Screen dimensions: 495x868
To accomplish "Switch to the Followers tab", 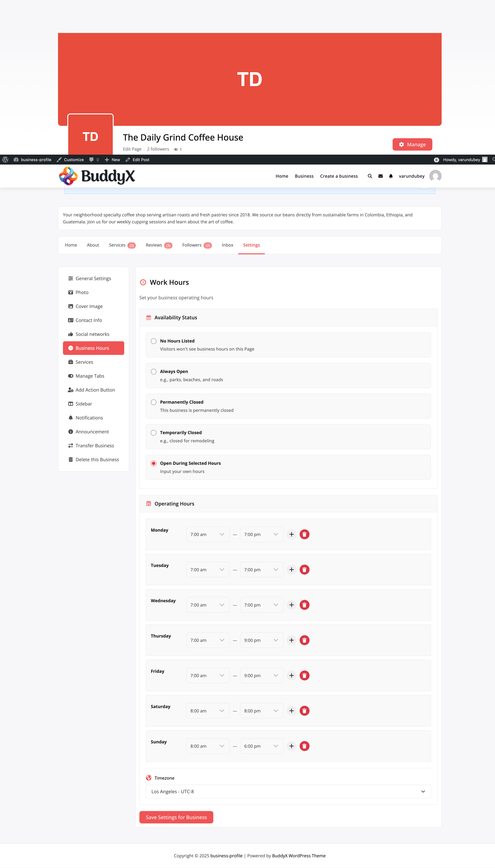I will (197, 245).
